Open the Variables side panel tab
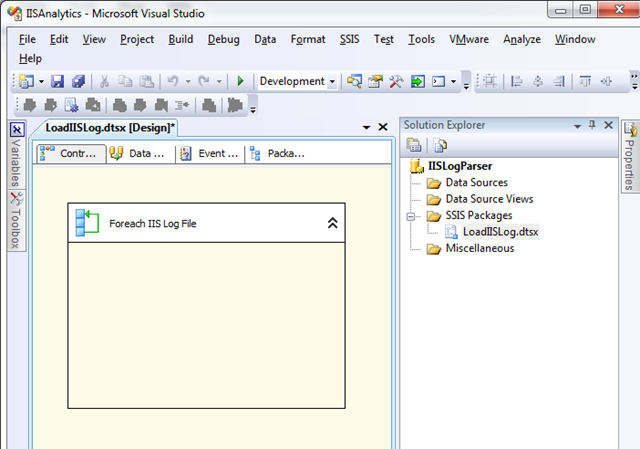 coord(16,155)
